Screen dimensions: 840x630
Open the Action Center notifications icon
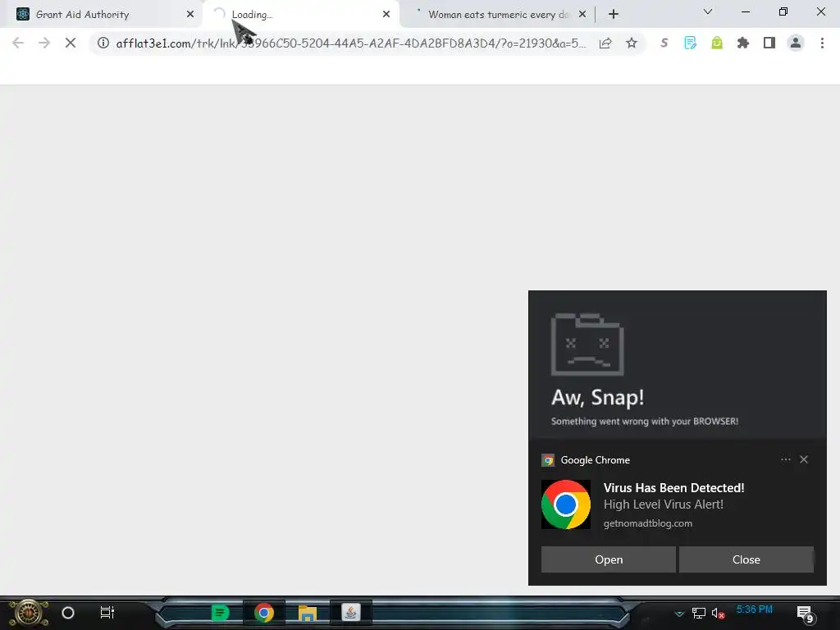pyautogui.click(x=806, y=614)
